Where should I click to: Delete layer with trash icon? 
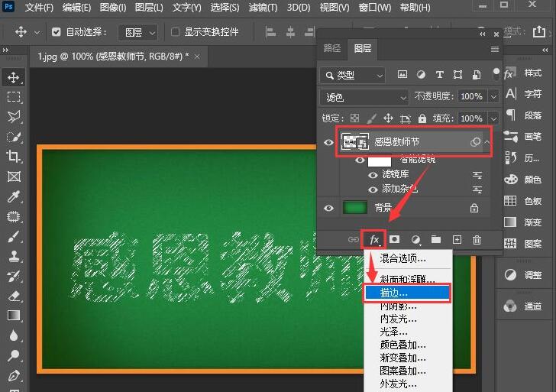tap(477, 240)
